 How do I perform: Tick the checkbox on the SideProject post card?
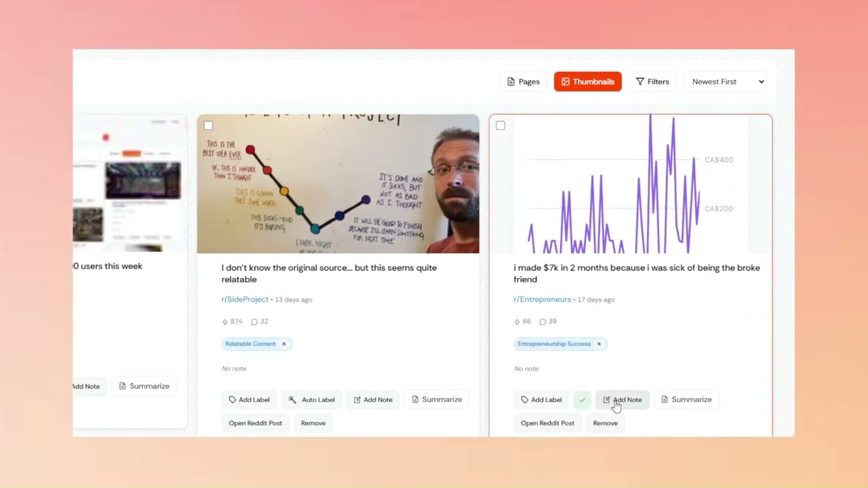pyautogui.click(x=208, y=125)
